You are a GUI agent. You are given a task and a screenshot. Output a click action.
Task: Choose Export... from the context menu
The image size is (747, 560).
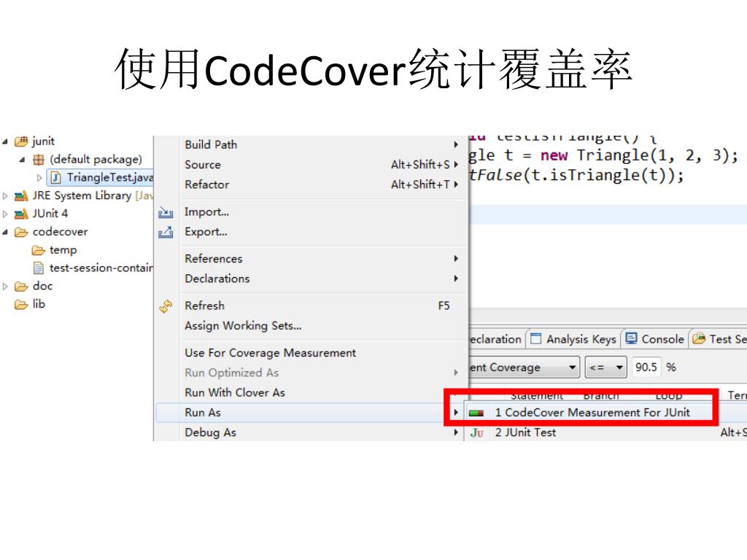[x=312, y=232]
